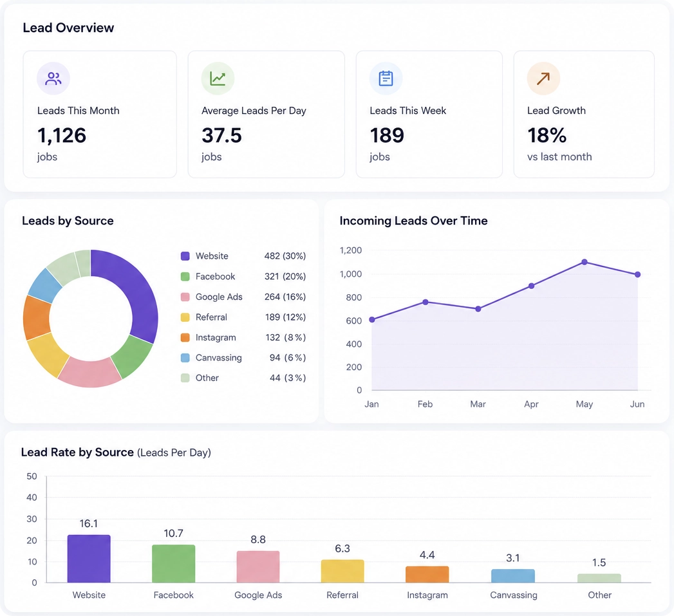The width and height of the screenshot is (674, 616).
Task: Click the Jun data point on line chart
Action: 637,274
